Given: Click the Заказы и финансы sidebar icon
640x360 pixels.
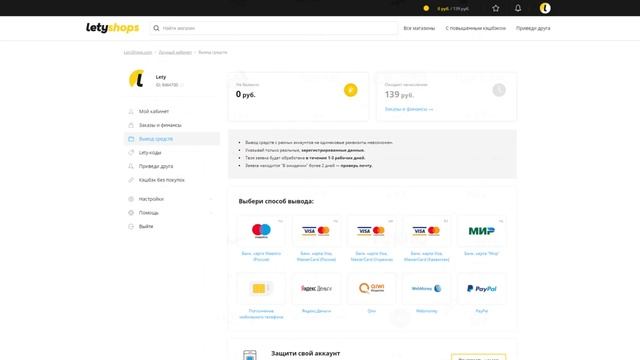Looking at the screenshot, I should 131,125.
